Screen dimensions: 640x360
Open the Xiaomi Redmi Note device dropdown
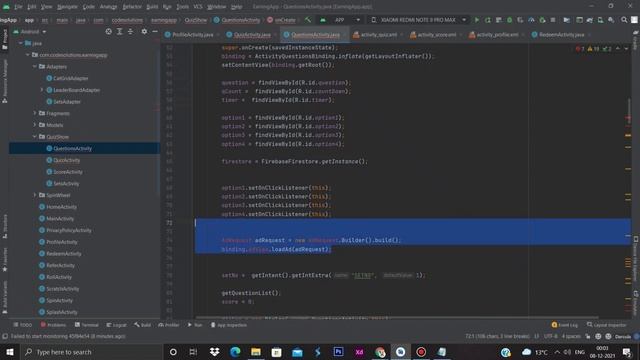[x=418, y=20]
